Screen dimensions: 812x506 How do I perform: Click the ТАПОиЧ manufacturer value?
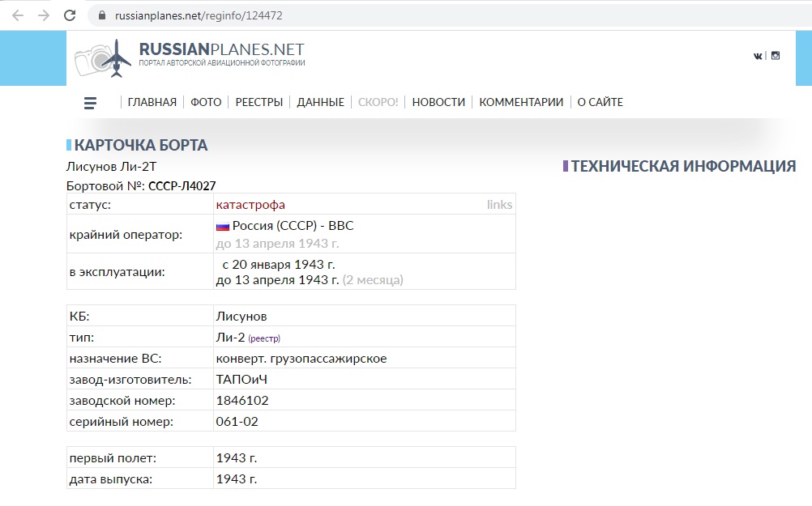point(241,379)
